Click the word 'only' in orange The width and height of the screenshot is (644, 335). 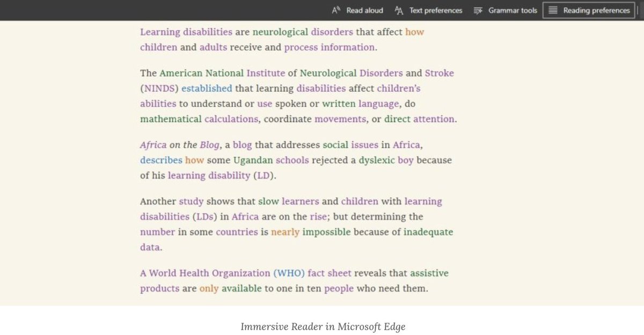tap(209, 288)
